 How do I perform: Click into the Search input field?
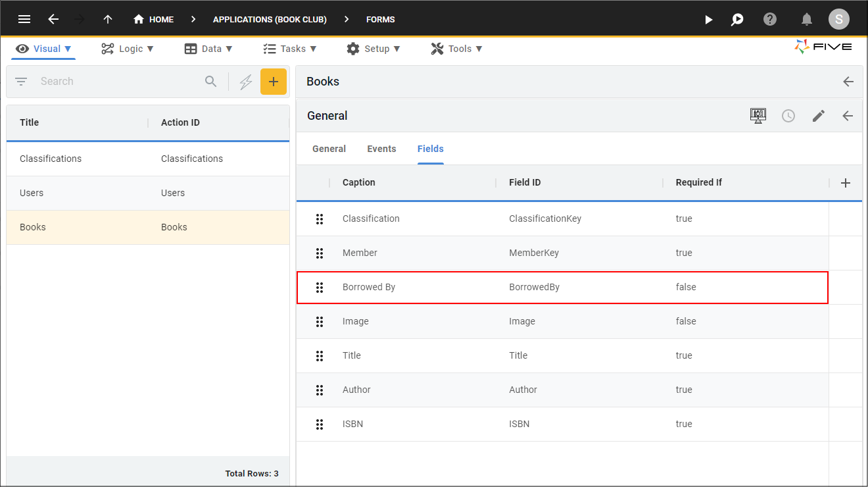coord(118,82)
